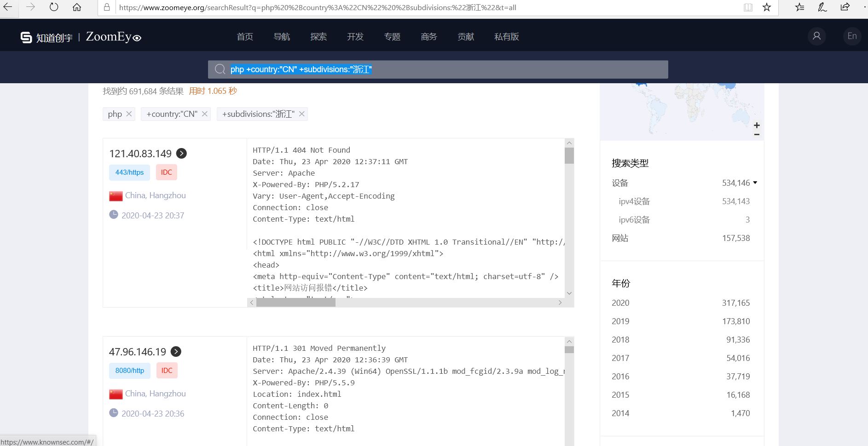Click China flag for 121.40.83.149
868x446 pixels.
[116, 196]
